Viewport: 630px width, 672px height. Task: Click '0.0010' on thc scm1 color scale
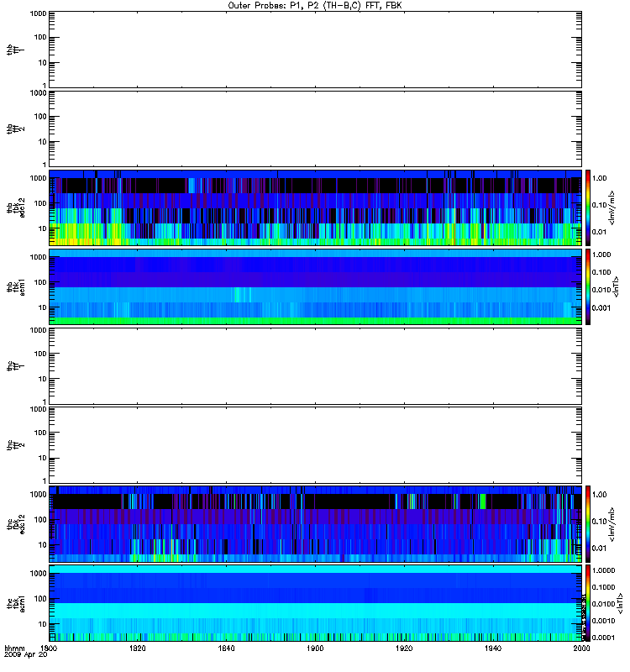click(x=603, y=621)
